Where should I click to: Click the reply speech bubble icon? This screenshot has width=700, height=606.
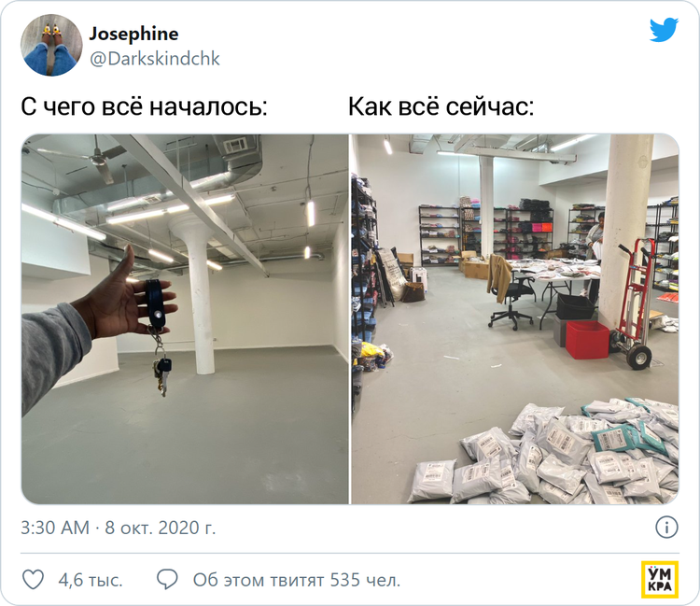(x=167, y=580)
